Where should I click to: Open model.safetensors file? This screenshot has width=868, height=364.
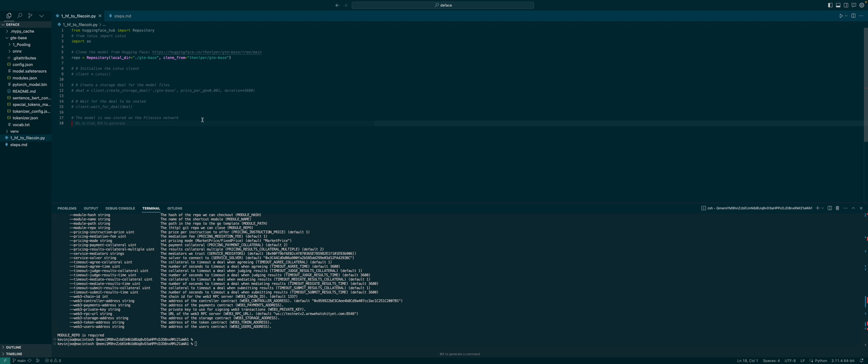25,71
